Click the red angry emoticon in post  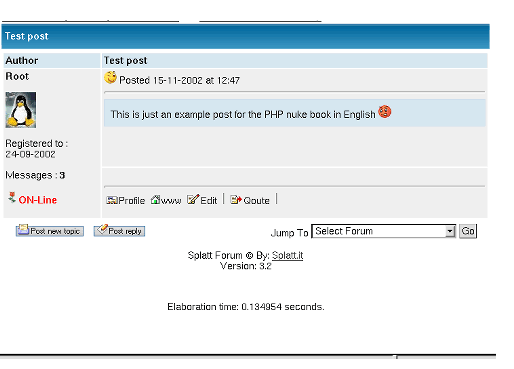[x=385, y=112]
